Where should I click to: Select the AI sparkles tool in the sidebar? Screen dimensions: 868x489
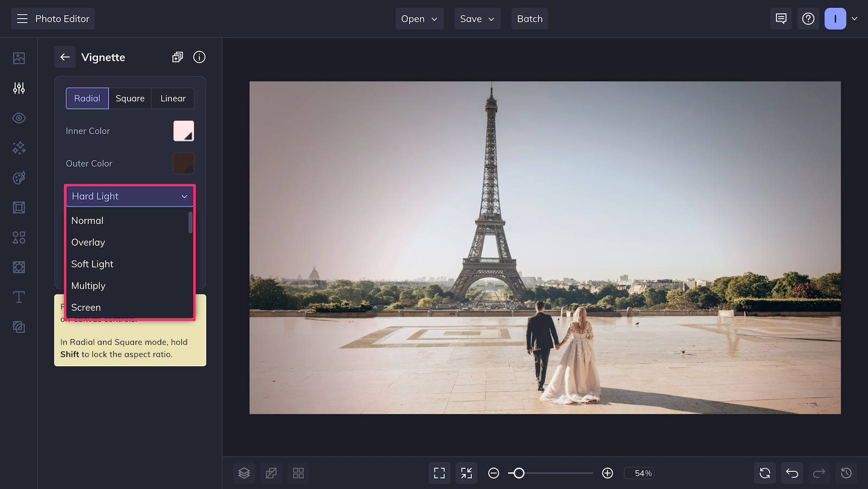18,148
